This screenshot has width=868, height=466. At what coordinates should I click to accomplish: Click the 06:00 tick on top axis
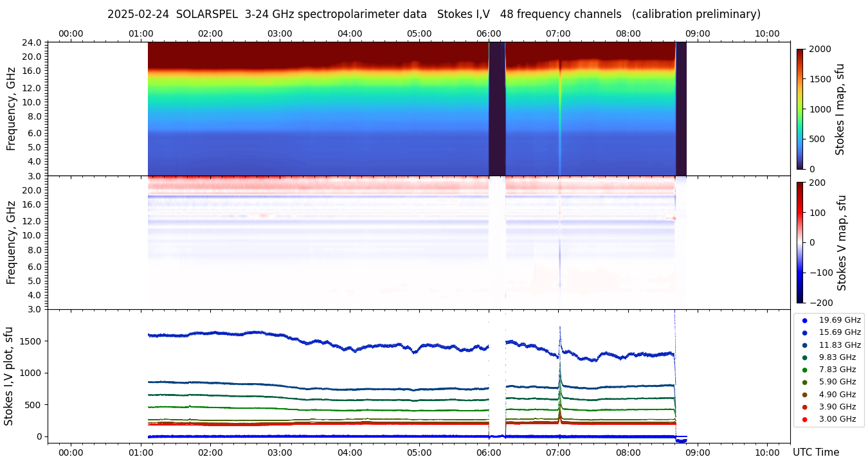tap(489, 33)
